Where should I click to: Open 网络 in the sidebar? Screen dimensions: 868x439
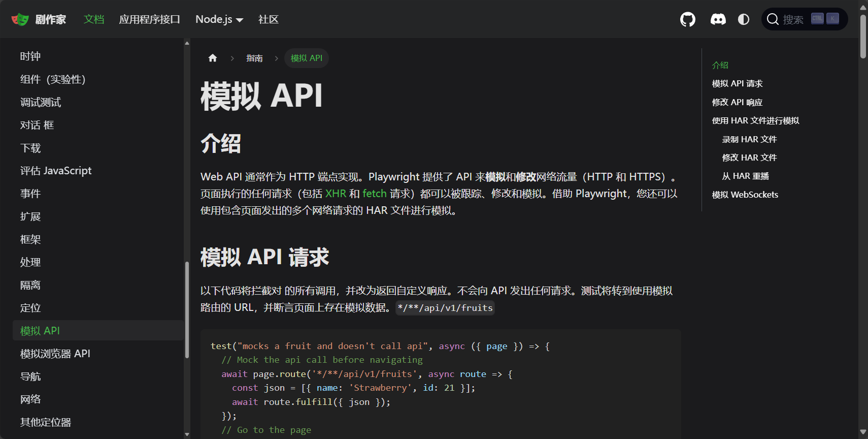click(x=98, y=399)
